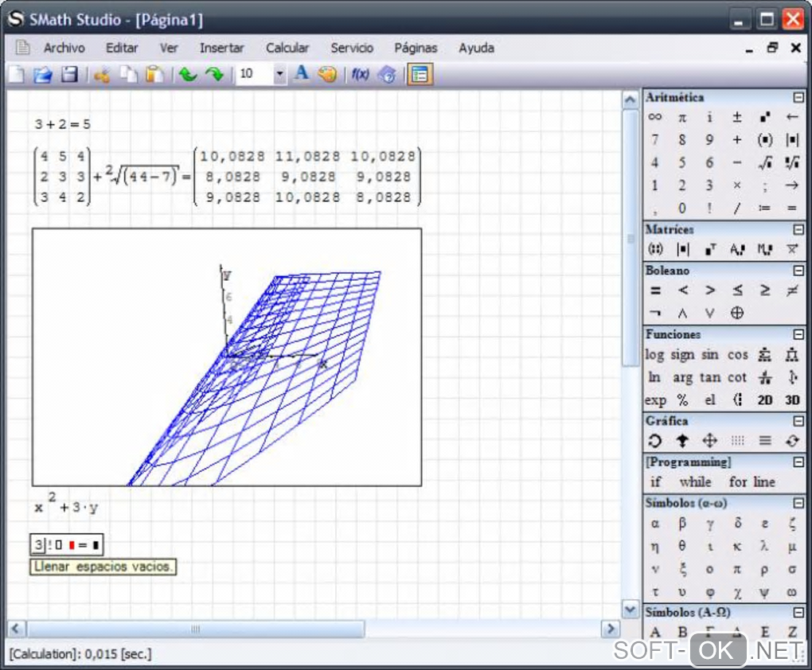Open the Insertar menu
This screenshot has height=670, width=812.
point(221,49)
